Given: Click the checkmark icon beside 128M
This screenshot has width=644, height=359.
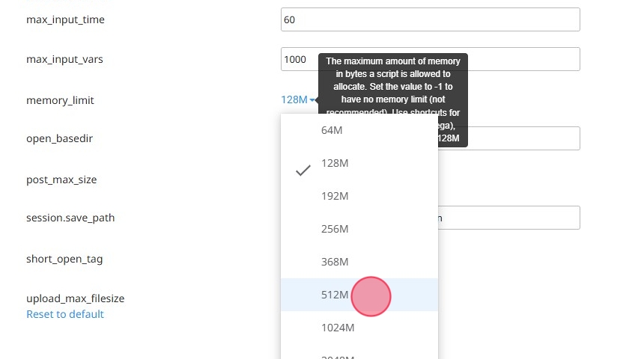Looking at the screenshot, I should pyautogui.click(x=303, y=171).
